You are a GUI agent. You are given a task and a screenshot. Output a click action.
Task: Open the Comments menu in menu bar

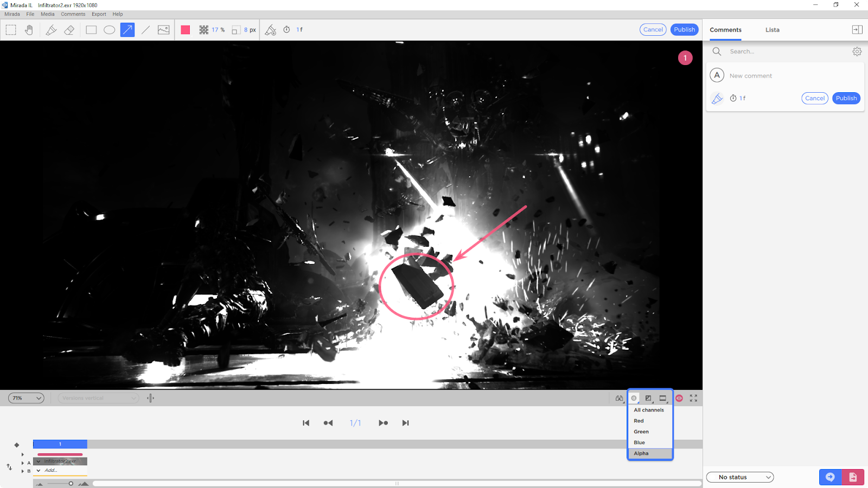[x=73, y=14]
